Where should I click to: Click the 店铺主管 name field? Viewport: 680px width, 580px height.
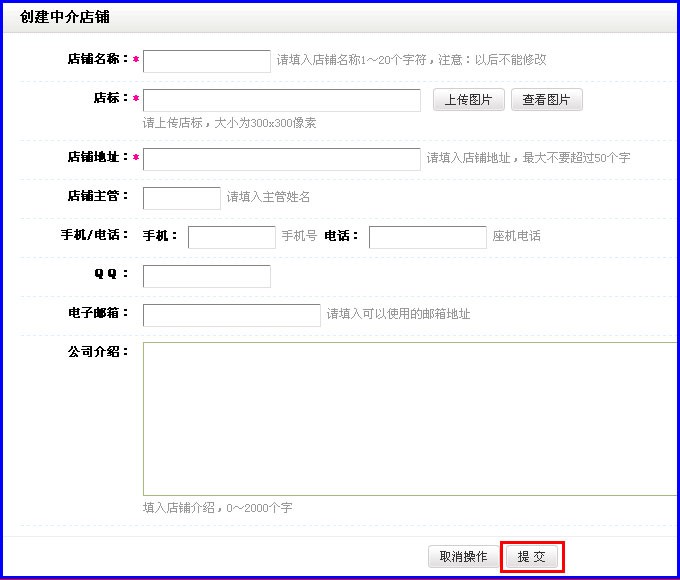(x=181, y=198)
